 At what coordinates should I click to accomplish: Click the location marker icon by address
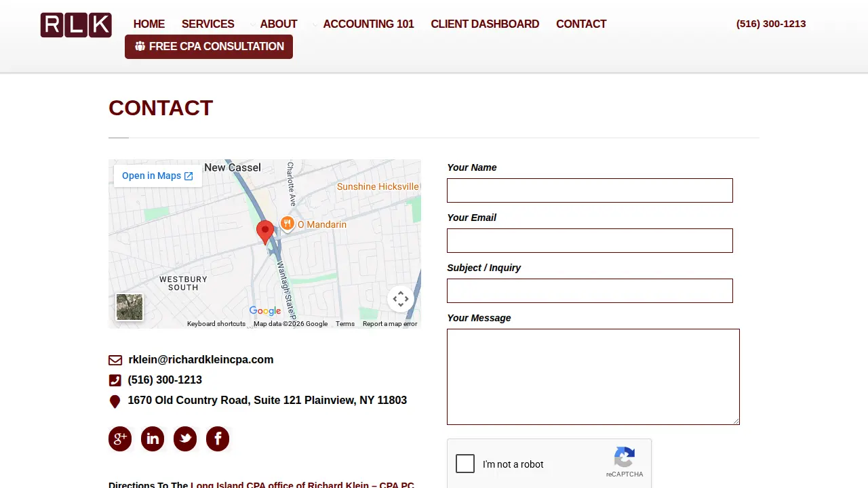tap(115, 401)
